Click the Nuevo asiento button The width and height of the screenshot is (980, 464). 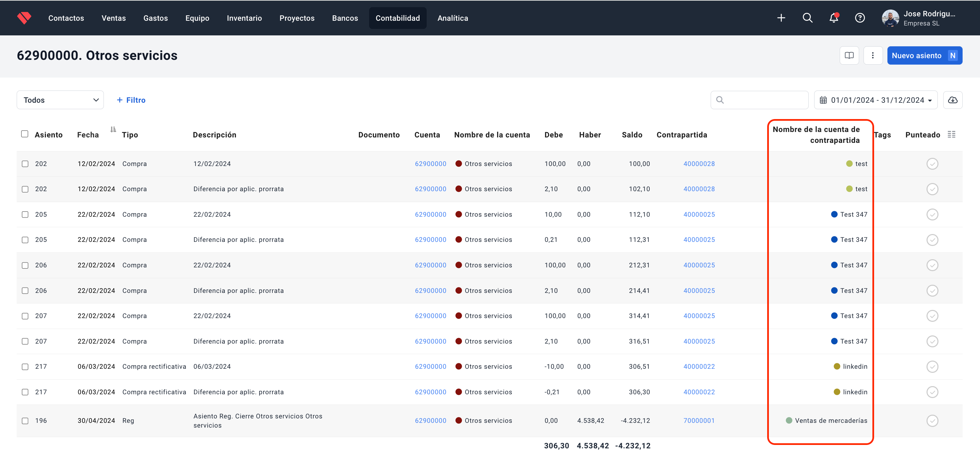(x=924, y=55)
